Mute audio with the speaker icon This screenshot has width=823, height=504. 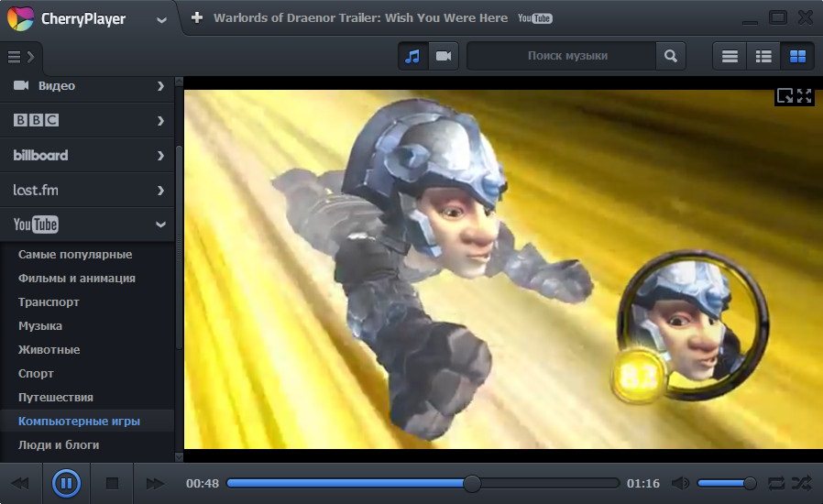[x=681, y=483]
